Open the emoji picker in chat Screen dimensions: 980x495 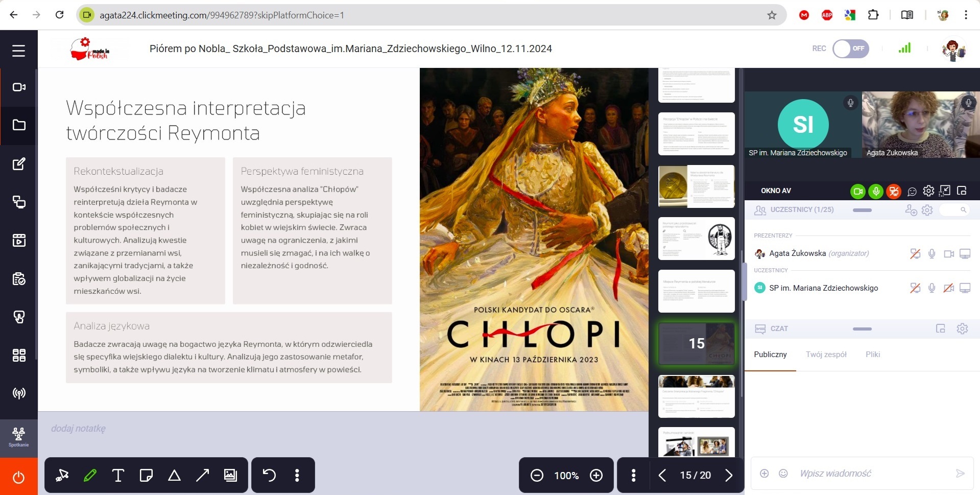click(783, 474)
